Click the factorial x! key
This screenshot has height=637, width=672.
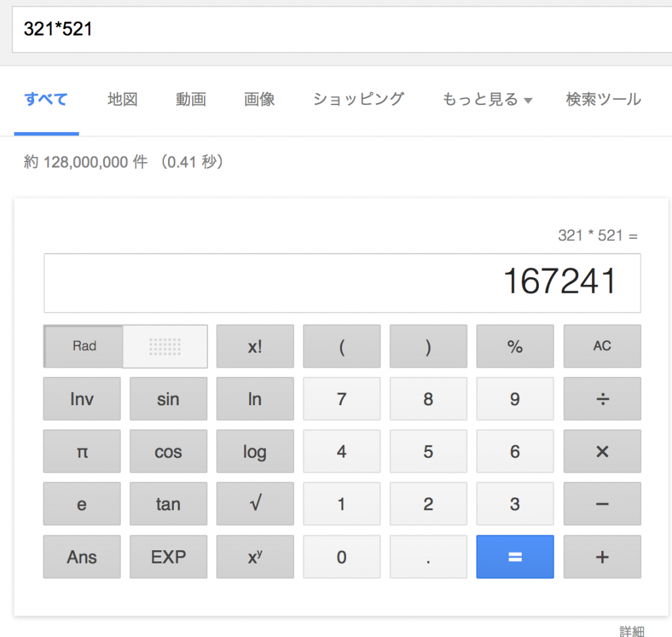click(x=255, y=346)
